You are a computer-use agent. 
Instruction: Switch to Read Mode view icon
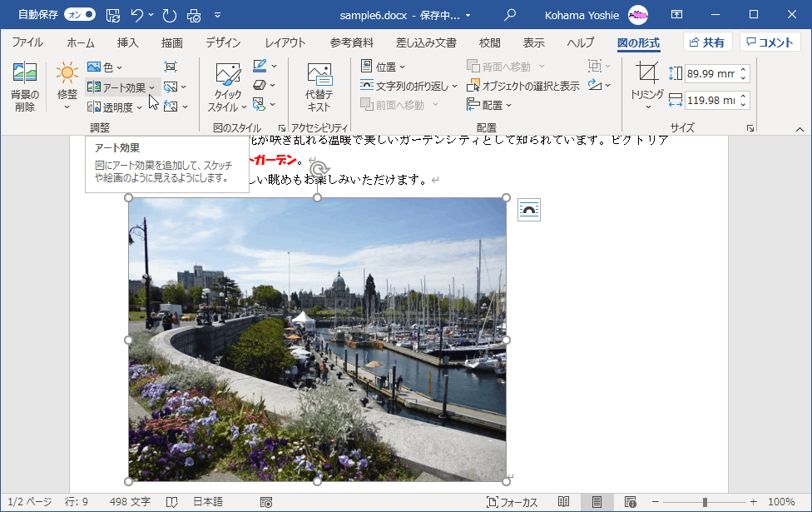click(x=563, y=502)
